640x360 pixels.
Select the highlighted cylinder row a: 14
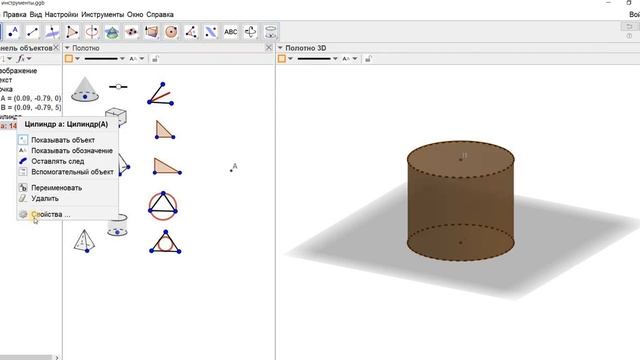(x=8, y=126)
